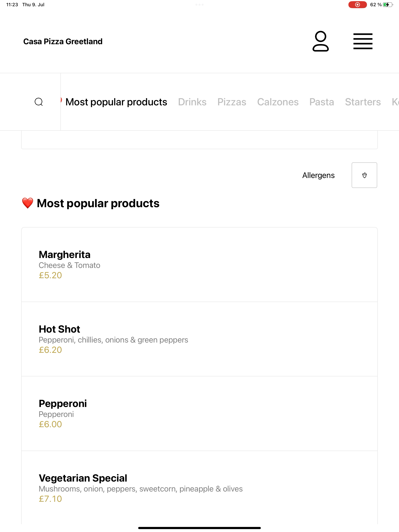The width and height of the screenshot is (399, 532).
Task: Switch to the Pizzas tab
Action: (x=231, y=102)
